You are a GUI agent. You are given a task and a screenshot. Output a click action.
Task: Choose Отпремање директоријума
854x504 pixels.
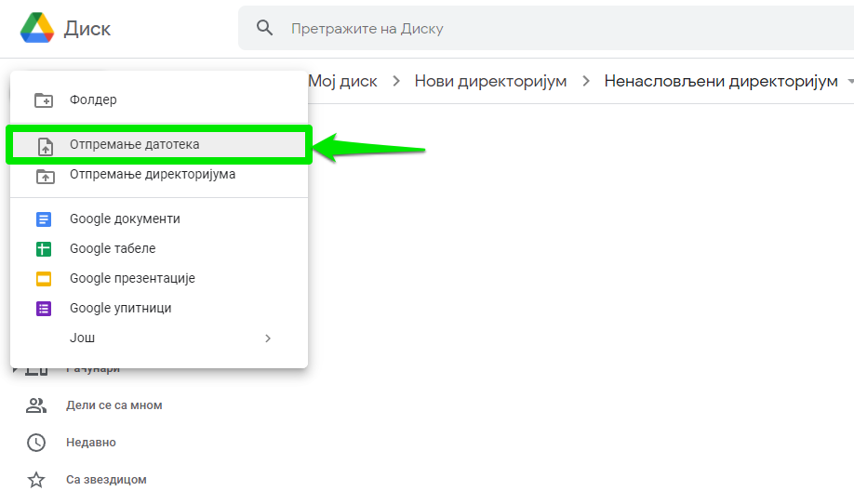(159, 174)
